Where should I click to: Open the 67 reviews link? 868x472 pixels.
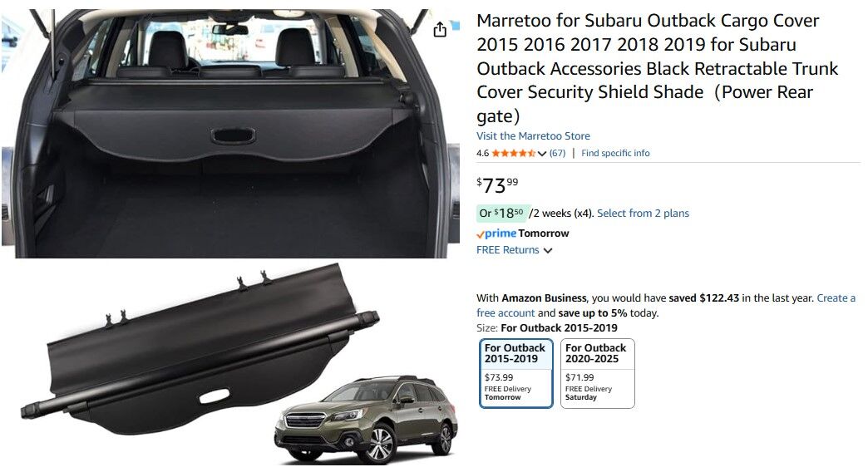click(557, 153)
